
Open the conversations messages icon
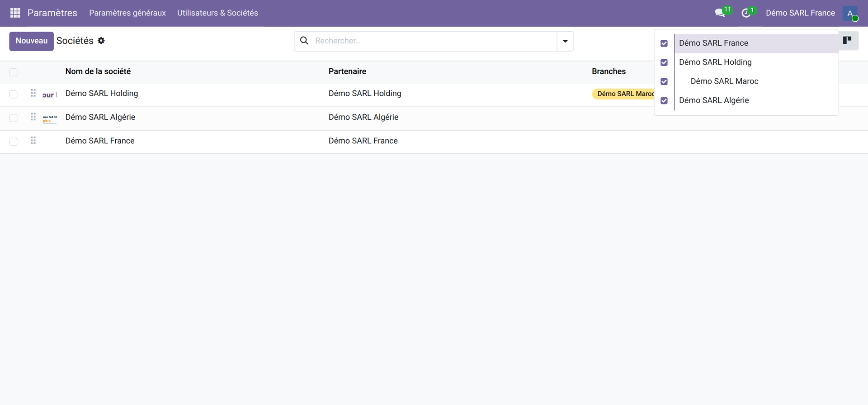(x=720, y=13)
